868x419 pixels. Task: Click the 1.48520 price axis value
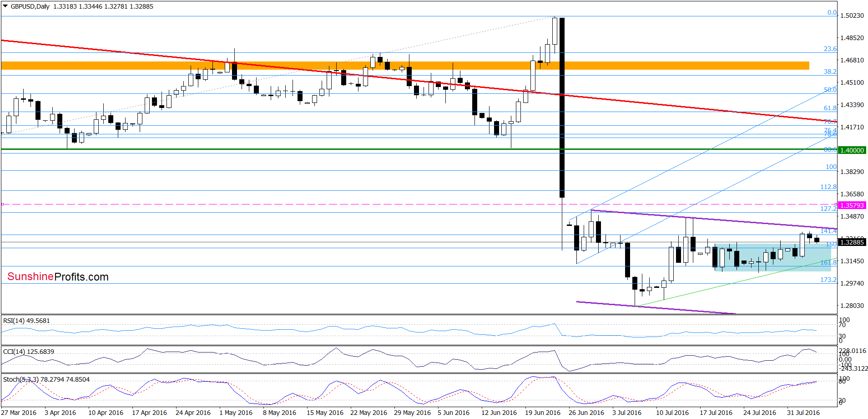(x=852, y=38)
